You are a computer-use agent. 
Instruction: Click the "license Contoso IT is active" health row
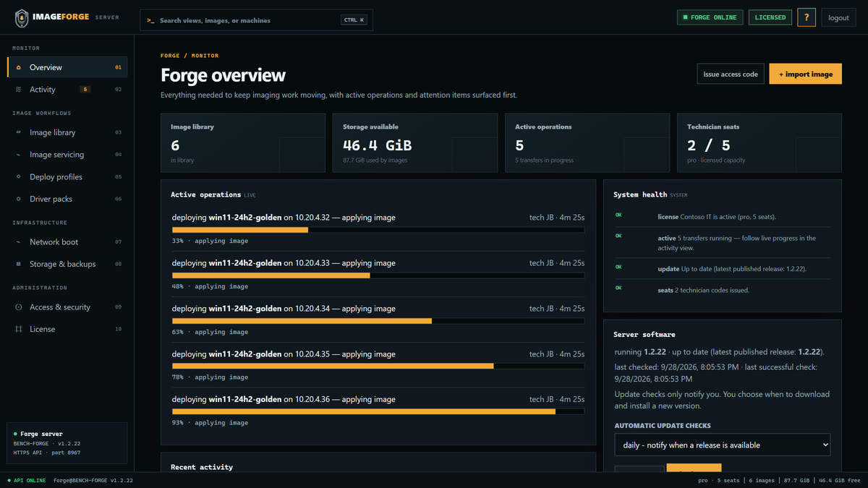(723, 216)
